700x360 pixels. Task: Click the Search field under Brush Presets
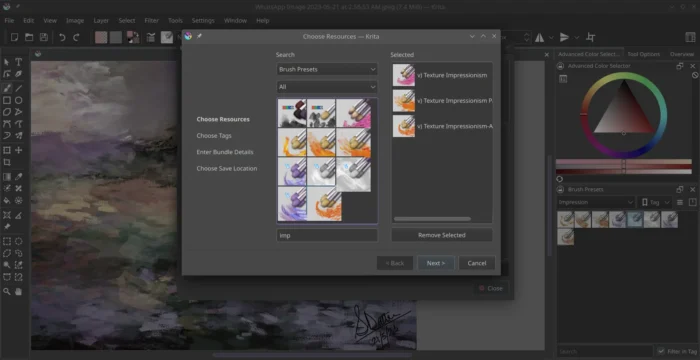coord(605,352)
